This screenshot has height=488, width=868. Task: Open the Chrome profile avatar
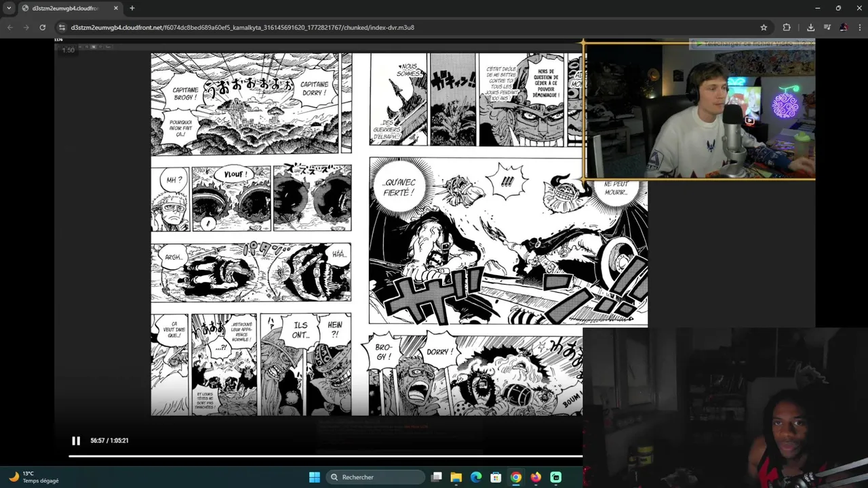click(843, 27)
